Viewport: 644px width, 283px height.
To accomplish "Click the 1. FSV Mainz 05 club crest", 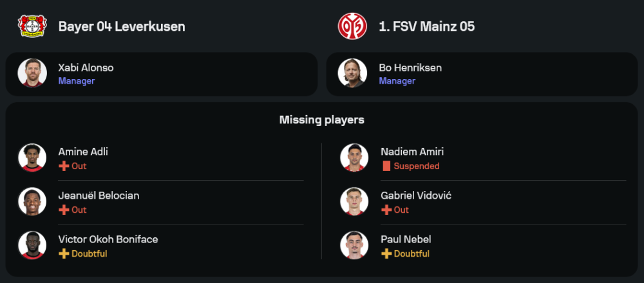I will [352, 26].
